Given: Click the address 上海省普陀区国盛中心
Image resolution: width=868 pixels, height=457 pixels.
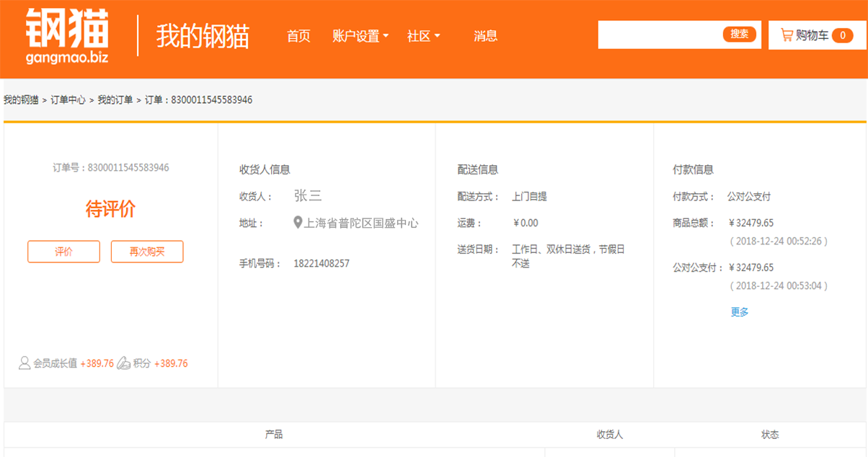Looking at the screenshot, I should pos(361,223).
